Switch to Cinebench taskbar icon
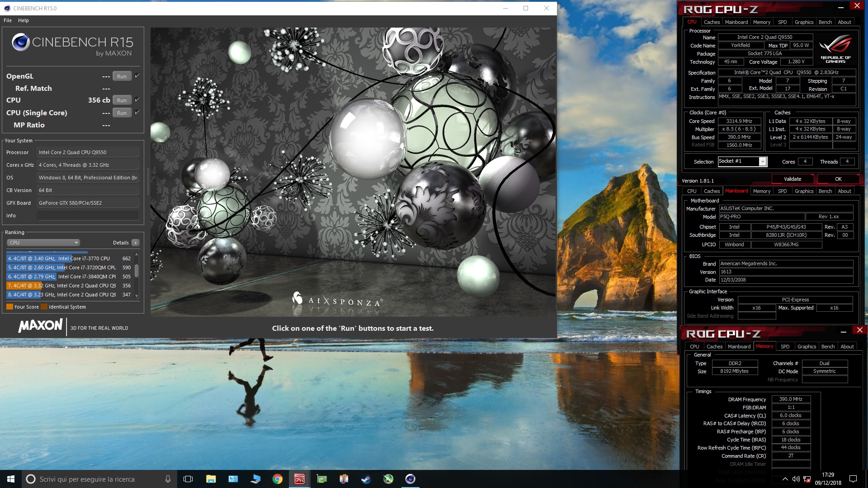The height and width of the screenshot is (488, 868). [x=410, y=479]
